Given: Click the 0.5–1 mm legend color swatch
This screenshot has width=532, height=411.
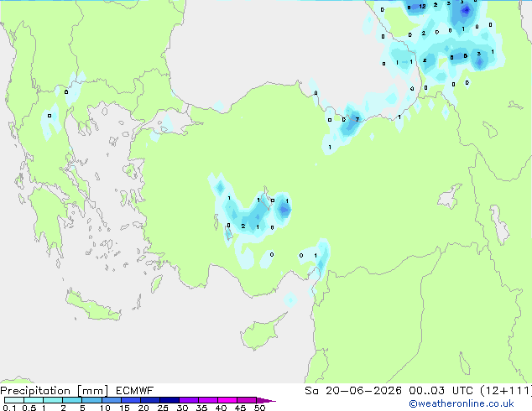Looking at the screenshot, I should 34,400.
